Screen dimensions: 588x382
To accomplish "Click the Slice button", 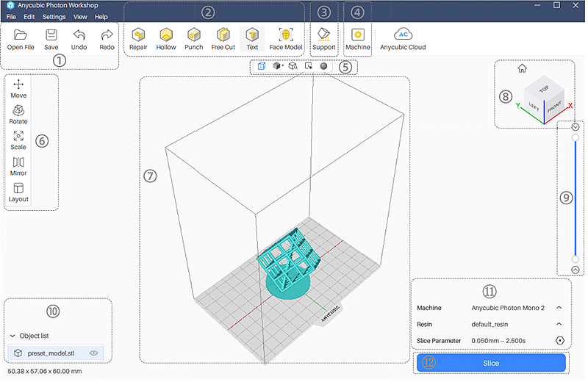I will tap(491, 363).
